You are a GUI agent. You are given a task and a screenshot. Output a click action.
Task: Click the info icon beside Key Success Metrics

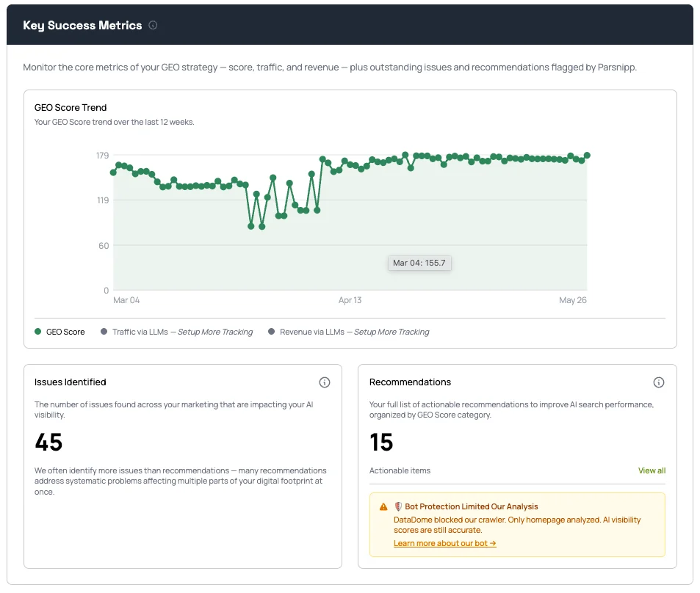[153, 25]
